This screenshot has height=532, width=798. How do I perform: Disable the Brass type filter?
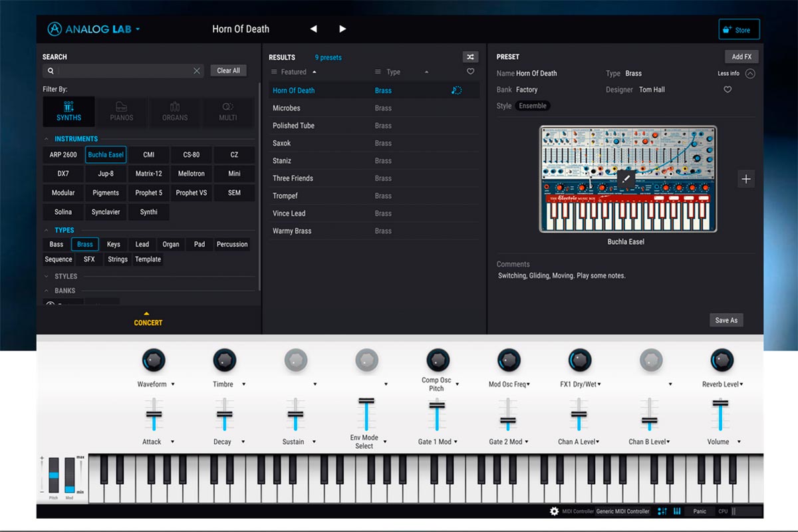(85, 244)
